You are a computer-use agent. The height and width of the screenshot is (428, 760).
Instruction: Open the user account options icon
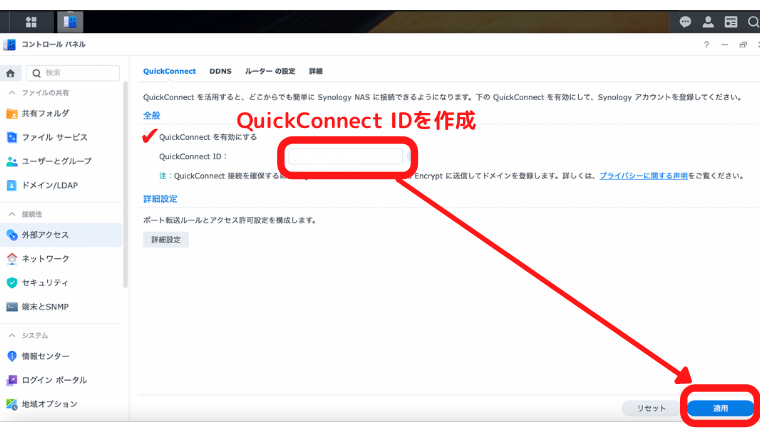[708, 22]
